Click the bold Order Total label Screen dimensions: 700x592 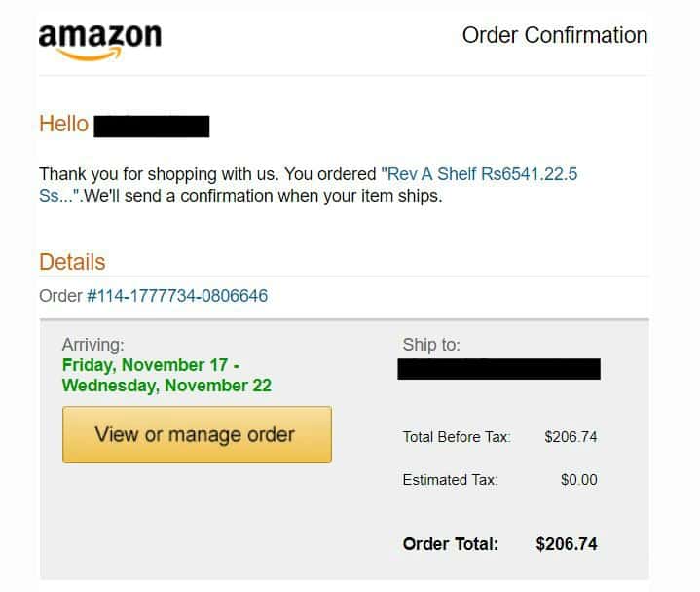[451, 543]
